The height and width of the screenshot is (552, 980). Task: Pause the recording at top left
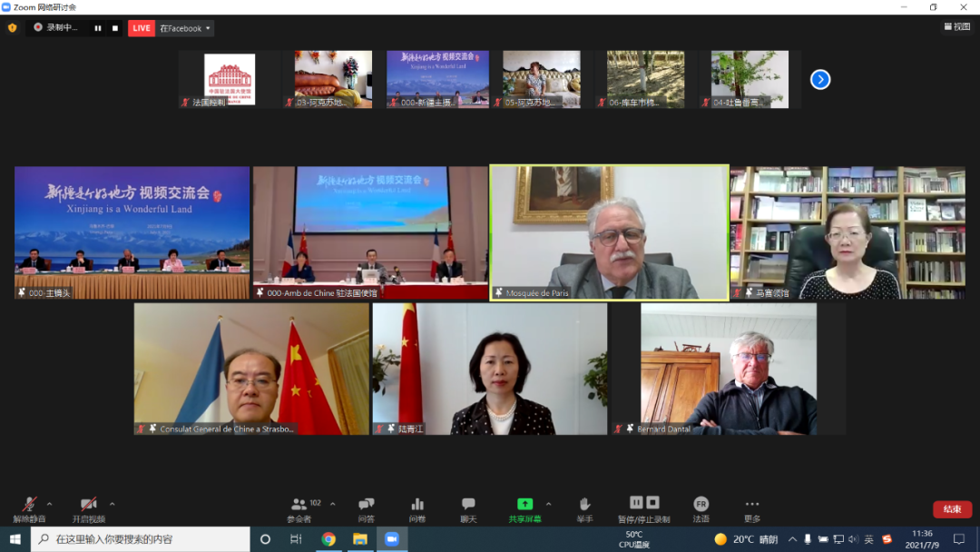pos(98,28)
